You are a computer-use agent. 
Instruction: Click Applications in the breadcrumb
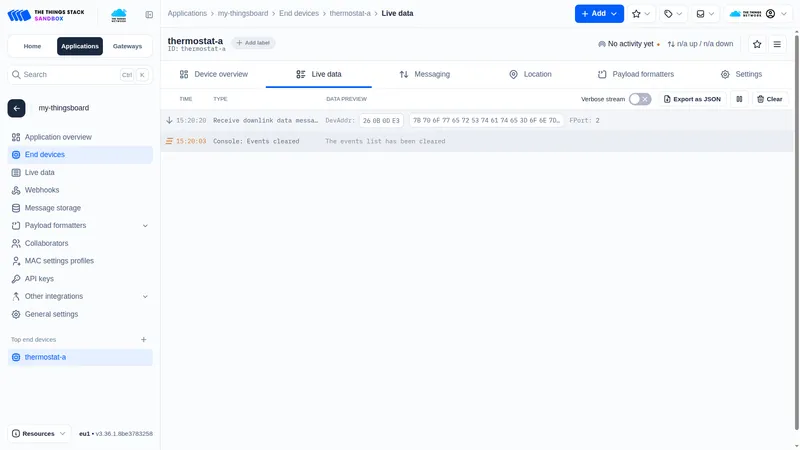[x=187, y=13]
